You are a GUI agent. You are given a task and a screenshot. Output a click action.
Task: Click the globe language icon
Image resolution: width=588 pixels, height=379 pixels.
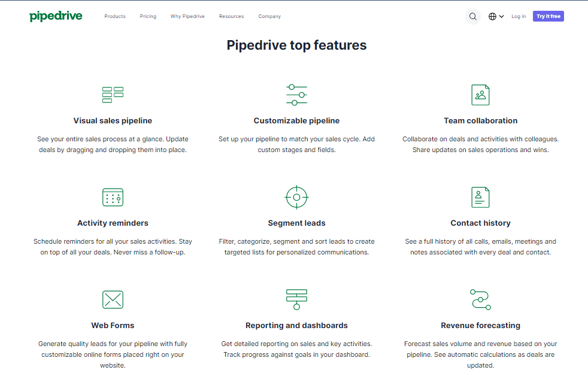tap(492, 17)
